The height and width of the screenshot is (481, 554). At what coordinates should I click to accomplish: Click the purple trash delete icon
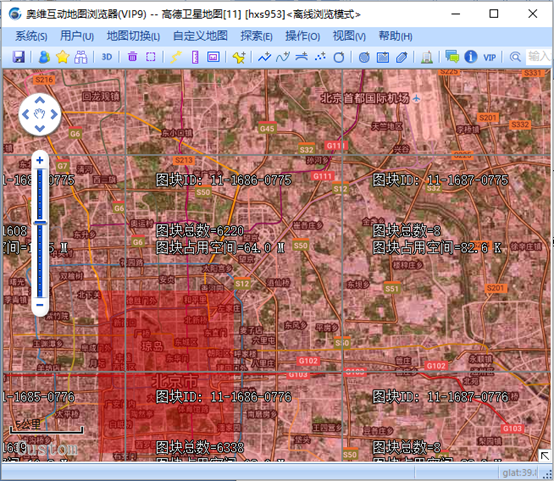click(132, 57)
